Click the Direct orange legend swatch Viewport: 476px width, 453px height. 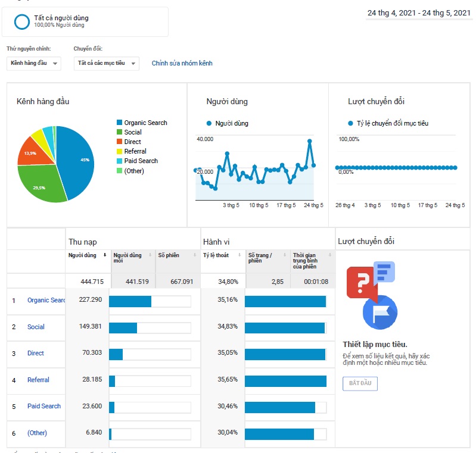119,142
